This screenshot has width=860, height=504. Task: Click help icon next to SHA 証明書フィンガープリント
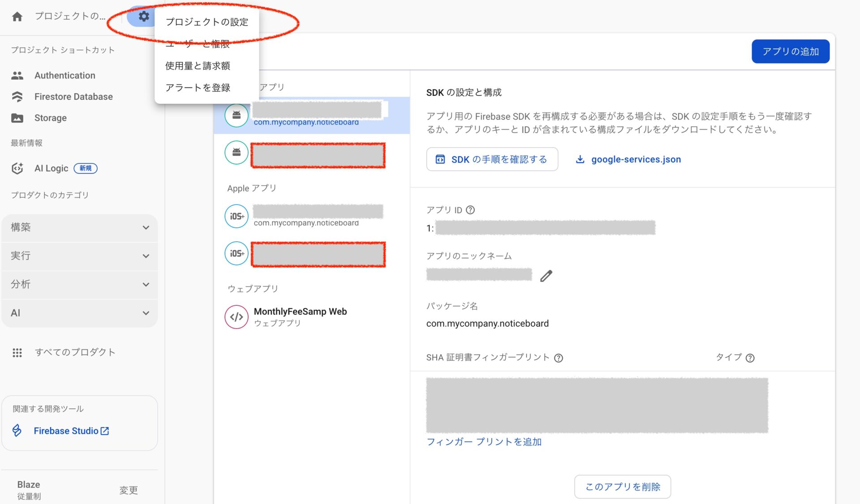pyautogui.click(x=559, y=358)
